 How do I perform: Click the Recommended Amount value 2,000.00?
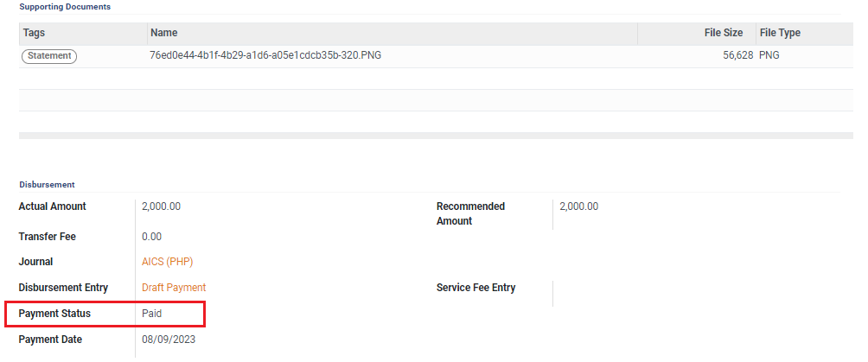coord(579,206)
